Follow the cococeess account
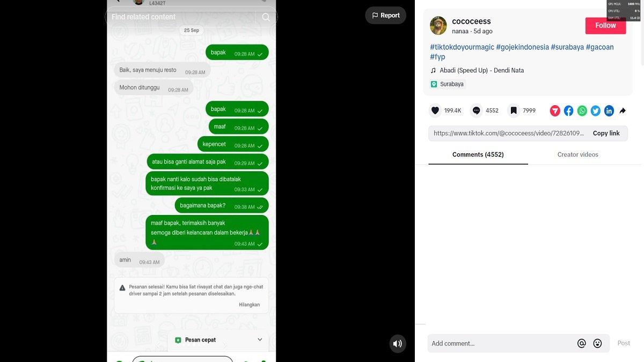644x362 pixels. click(605, 25)
